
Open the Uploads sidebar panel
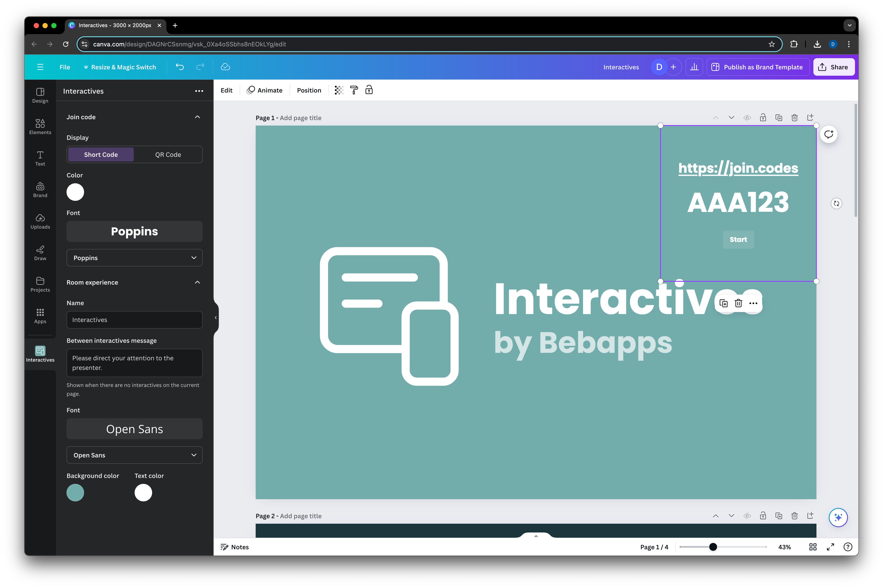pos(40,221)
